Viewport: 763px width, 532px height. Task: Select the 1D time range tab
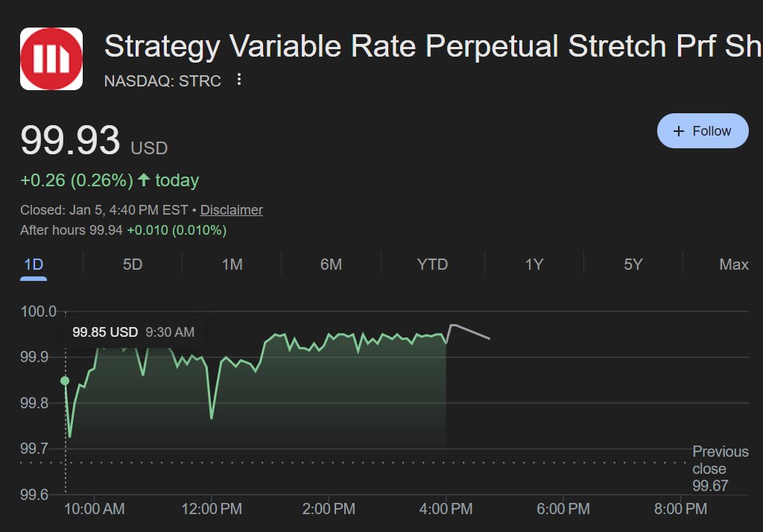34,265
